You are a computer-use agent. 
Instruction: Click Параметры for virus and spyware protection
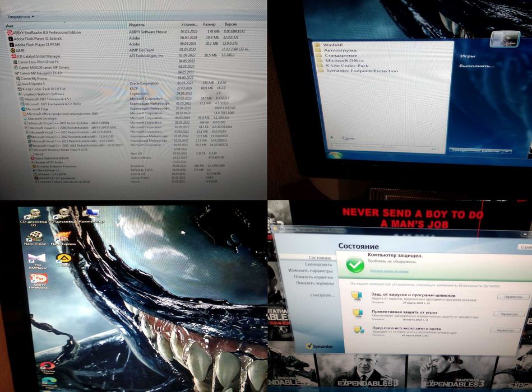click(513, 297)
